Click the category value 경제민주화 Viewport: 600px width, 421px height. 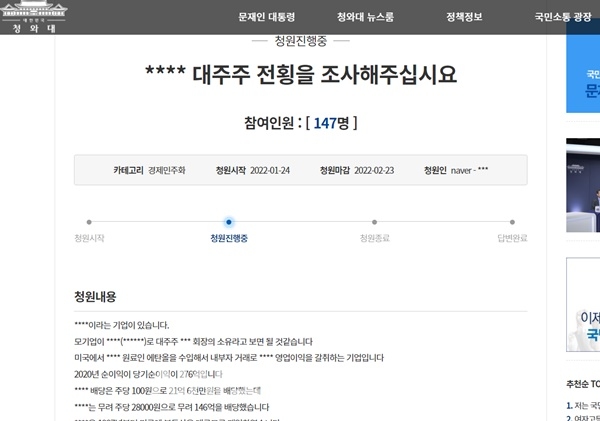(x=167, y=170)
